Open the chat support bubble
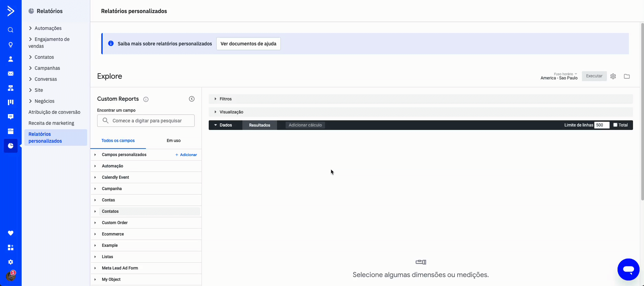 click(628, 269)
